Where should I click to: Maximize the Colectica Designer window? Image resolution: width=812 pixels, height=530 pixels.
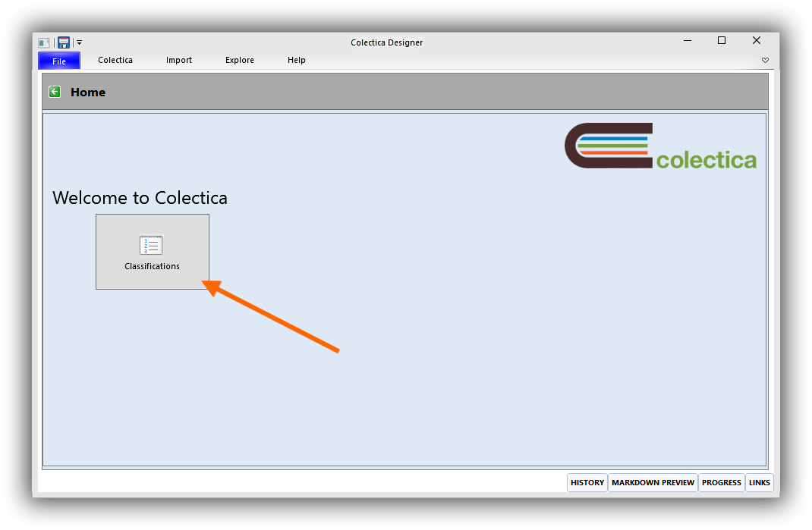722,40
